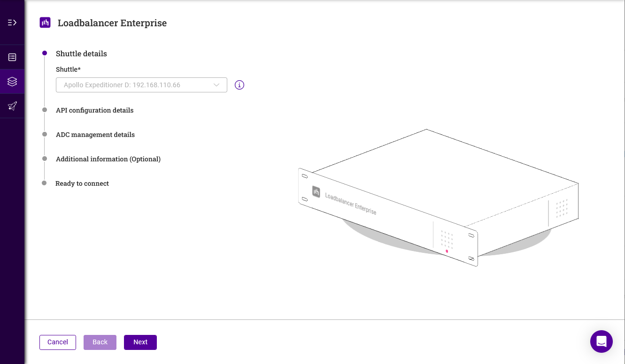625x364 pixels.
Task: Click the Loadbalancer logo beside page title
Action: (45, 23)
